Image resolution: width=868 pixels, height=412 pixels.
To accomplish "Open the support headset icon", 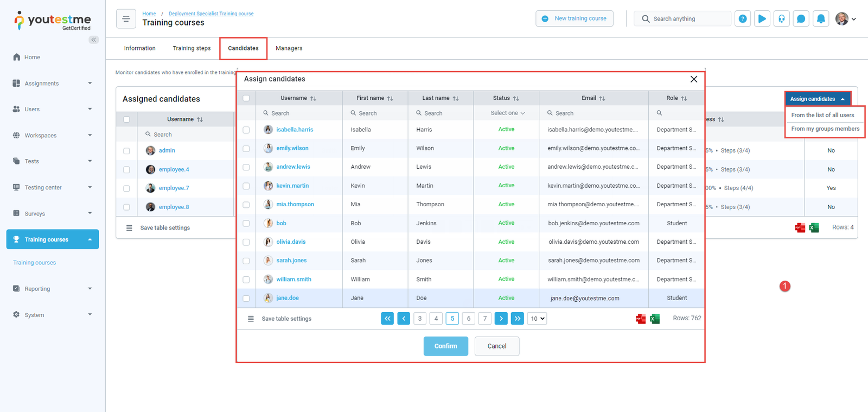I will pyautogui.click(x=782, y=19).
